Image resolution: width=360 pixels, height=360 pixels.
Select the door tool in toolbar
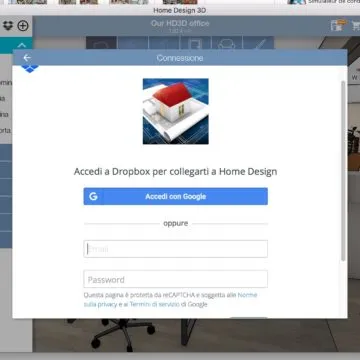click(196, 43)
